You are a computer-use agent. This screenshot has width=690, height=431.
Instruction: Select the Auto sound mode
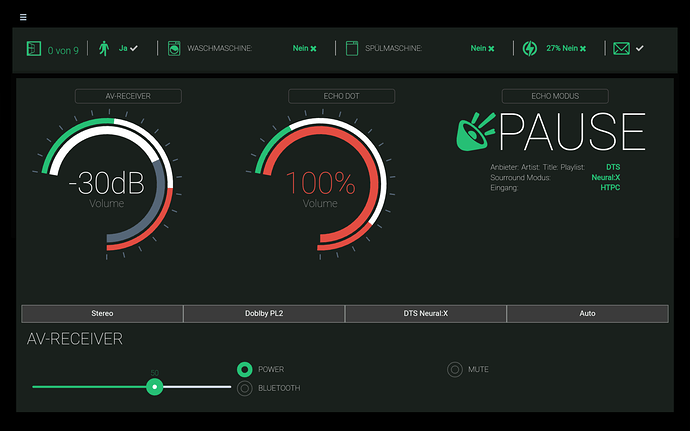coord(587,314)
